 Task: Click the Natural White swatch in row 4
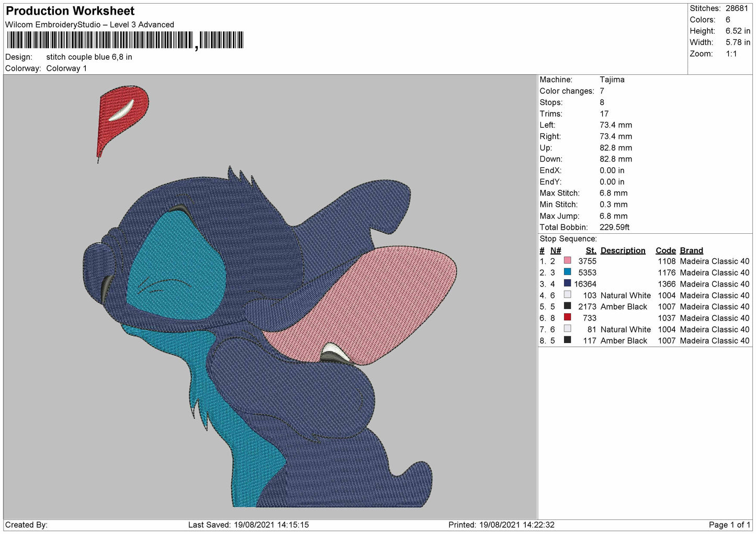pyautogui.click(x=567, y=295)
